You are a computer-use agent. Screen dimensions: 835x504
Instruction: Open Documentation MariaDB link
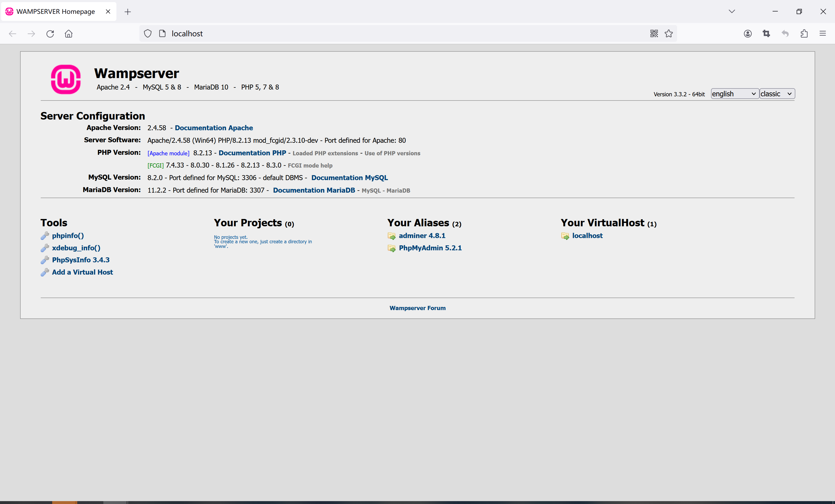click(314, 190)
